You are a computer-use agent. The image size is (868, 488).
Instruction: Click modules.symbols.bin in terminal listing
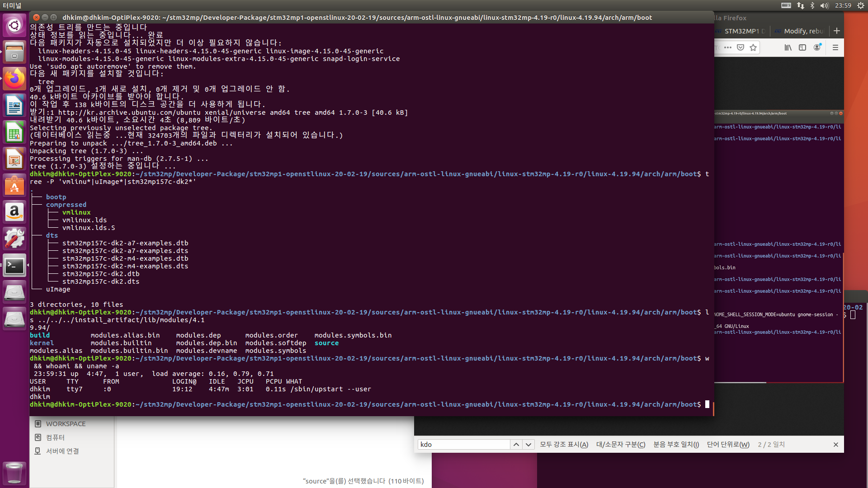click(x=353, y=335)
